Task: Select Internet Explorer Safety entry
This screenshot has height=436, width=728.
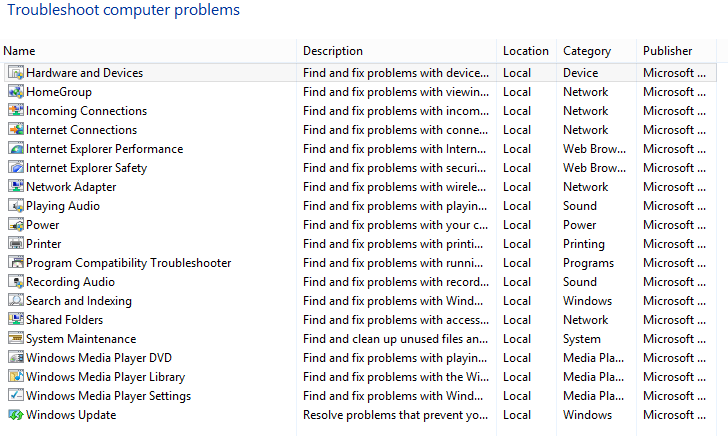Action: (86, 168)
